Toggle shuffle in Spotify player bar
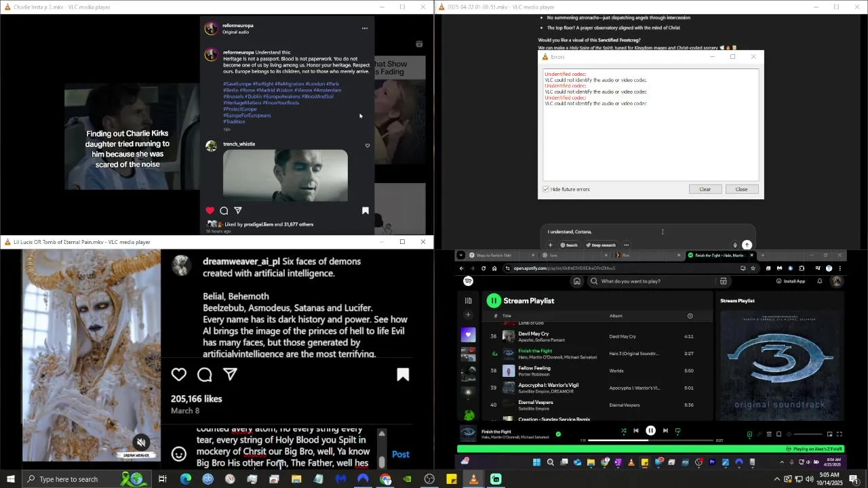The image size is (868, 488). (623, 430)
